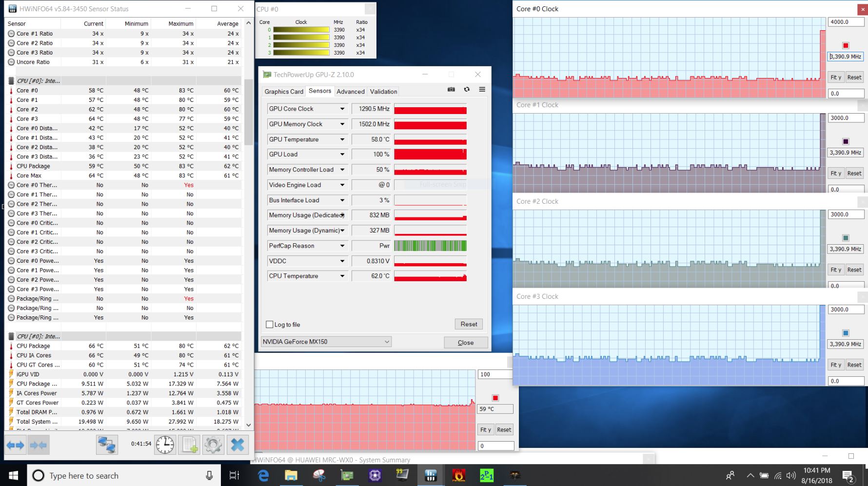Screen dimensions: 868x486
Task: Open NVIDIA GeForce MX150 GPU selector
Action: pos(326,342)
